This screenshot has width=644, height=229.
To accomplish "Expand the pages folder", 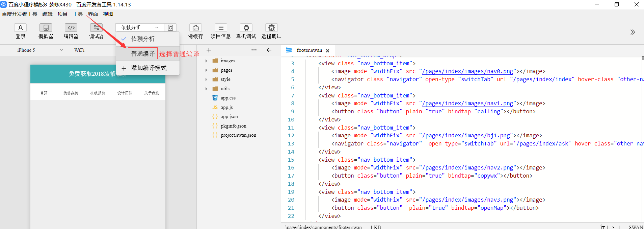I will pyautogui.click(x=206, y=70).
